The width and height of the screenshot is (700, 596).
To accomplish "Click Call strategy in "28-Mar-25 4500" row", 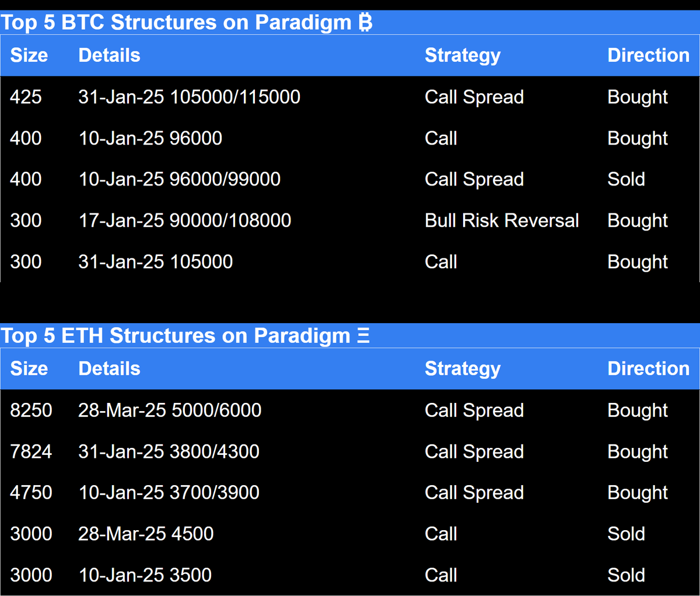I will coord(441,534).
